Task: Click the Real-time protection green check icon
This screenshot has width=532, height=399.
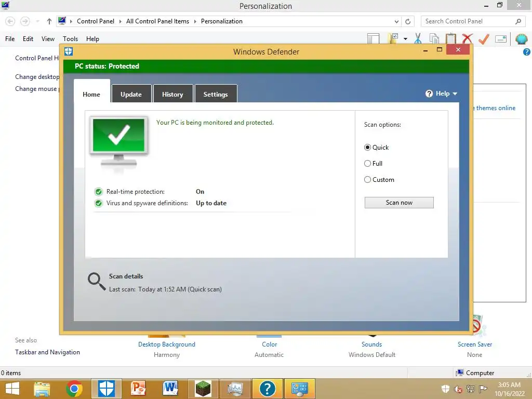Action: [x=98, y=192]
